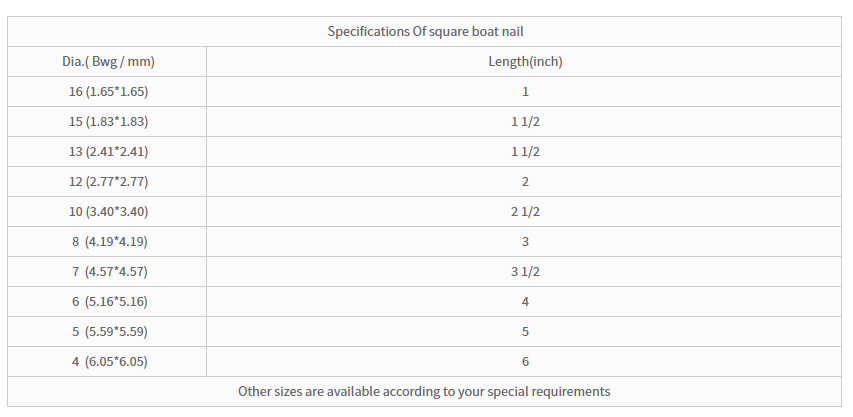Screen dimensions: 853x417
Task: Select the length "2" cell for Bwg 12
Action: [x=525, y=182]
